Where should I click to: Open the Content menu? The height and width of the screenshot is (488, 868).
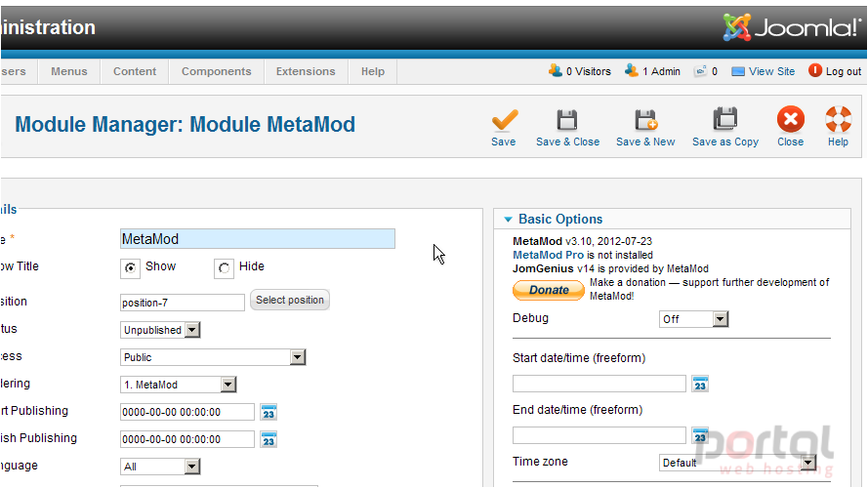pos(135,71)
